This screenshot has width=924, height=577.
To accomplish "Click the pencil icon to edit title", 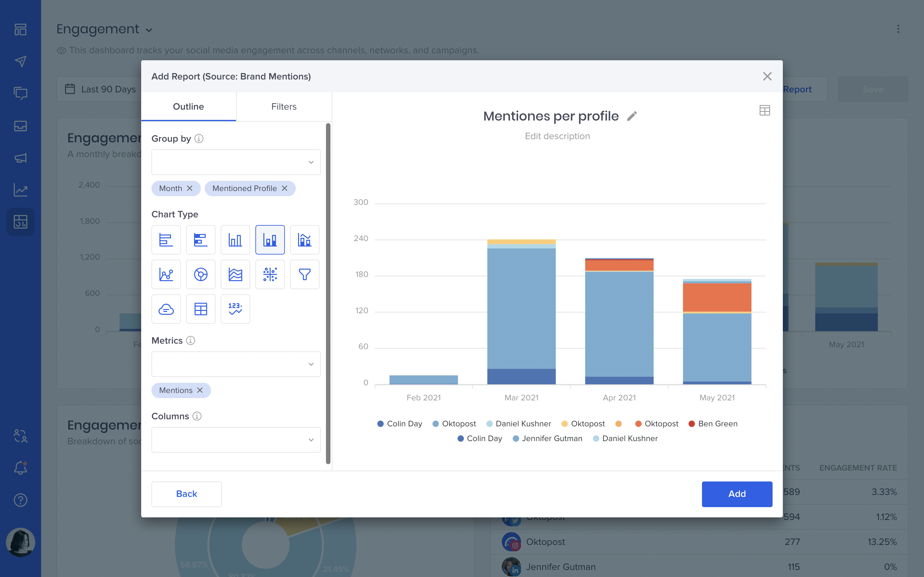I will (632, 116).
